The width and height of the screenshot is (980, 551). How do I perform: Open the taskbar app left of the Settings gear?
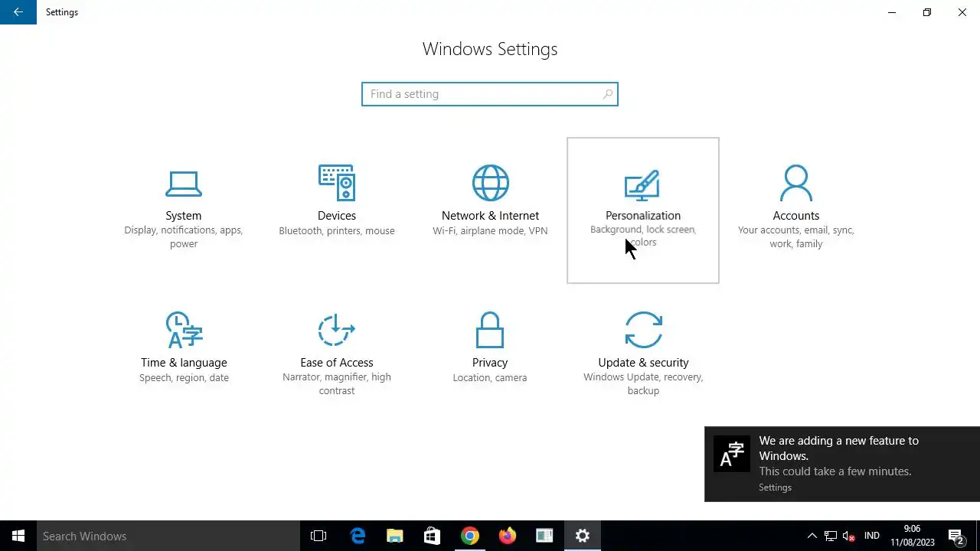[x=544, y=536]
